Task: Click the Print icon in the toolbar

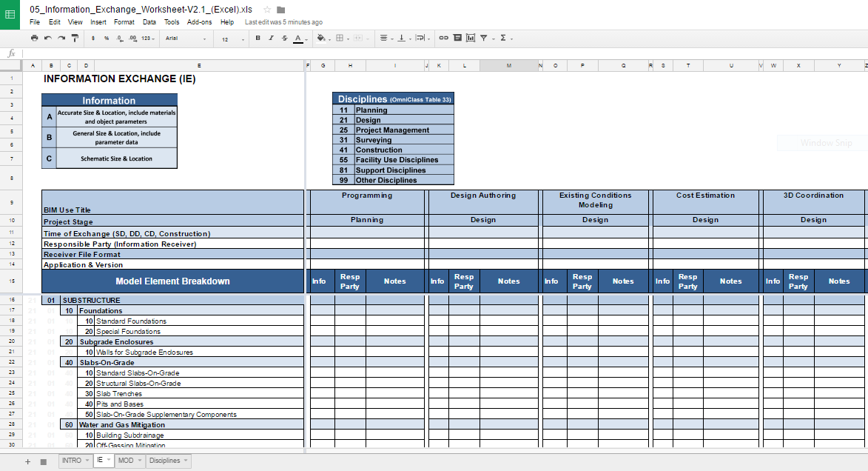Action: (x=34, y=38)
